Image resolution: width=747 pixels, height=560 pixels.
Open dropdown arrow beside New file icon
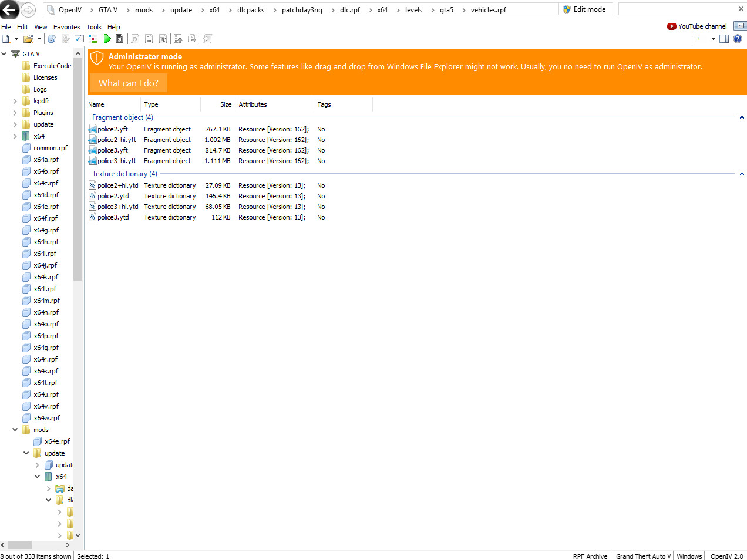pos(16,39)
